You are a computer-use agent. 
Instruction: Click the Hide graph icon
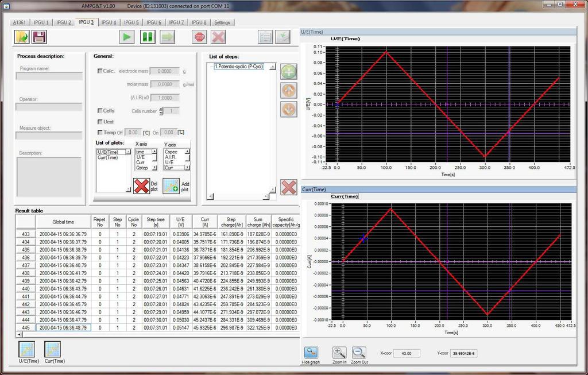point(311,353)
